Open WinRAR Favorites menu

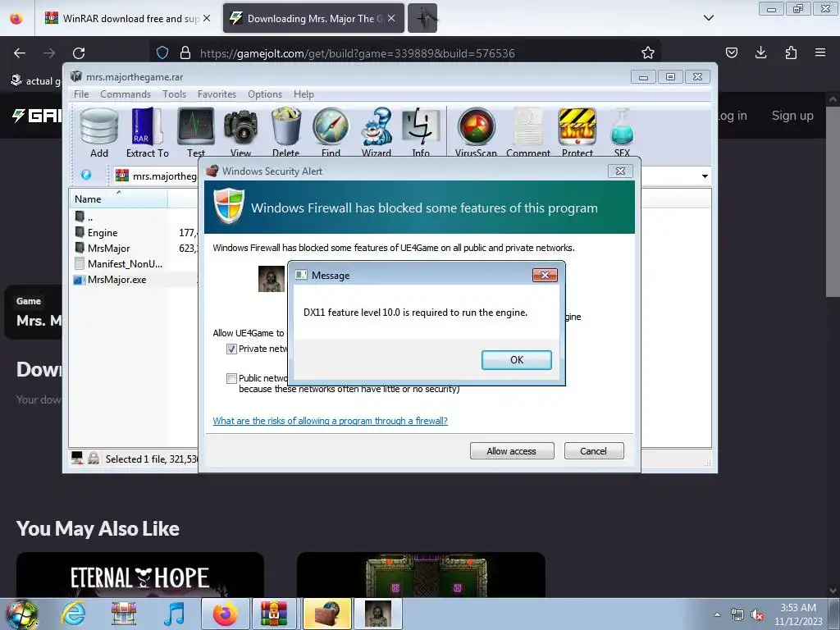[217, 94]
